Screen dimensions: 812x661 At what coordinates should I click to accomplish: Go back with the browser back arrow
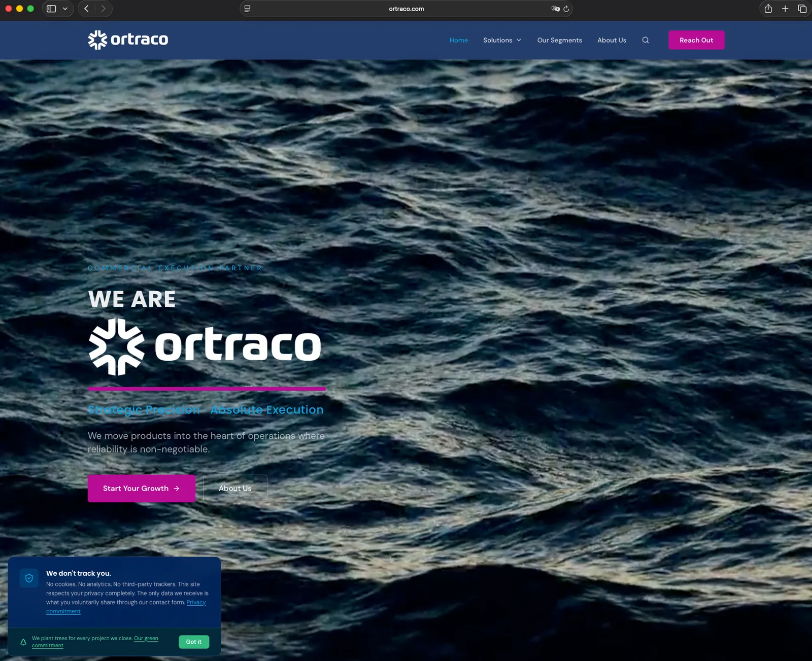click(87, 9)
